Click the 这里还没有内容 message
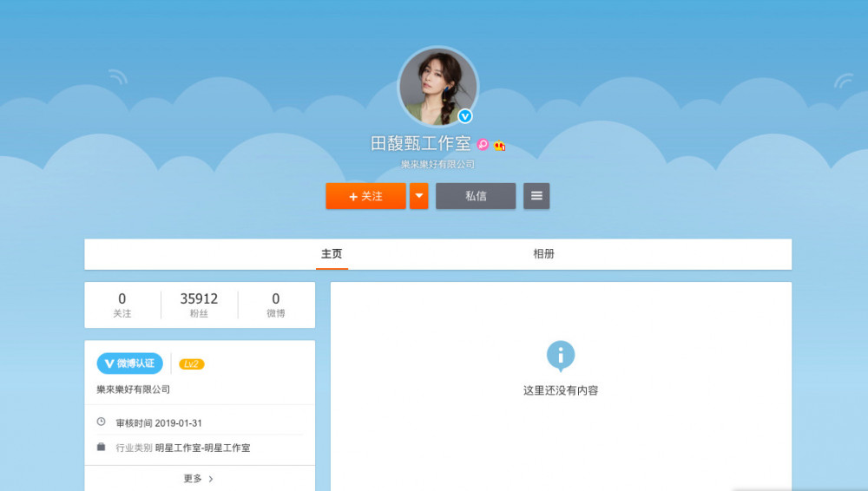 pos(561,391)
